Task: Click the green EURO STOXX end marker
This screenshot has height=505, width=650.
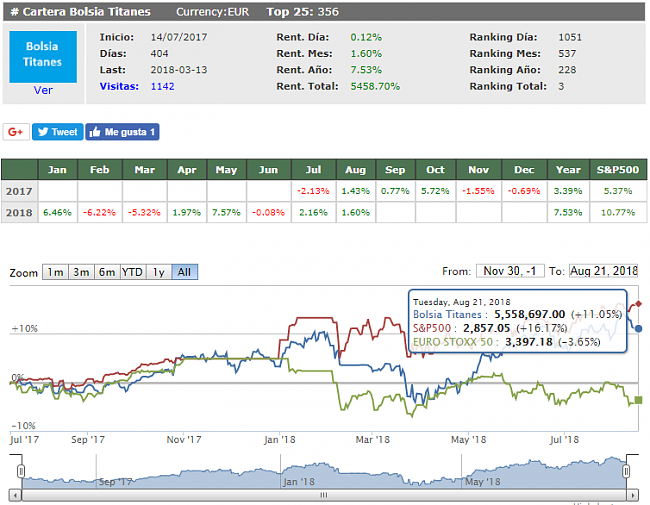Action: (638, 400)
